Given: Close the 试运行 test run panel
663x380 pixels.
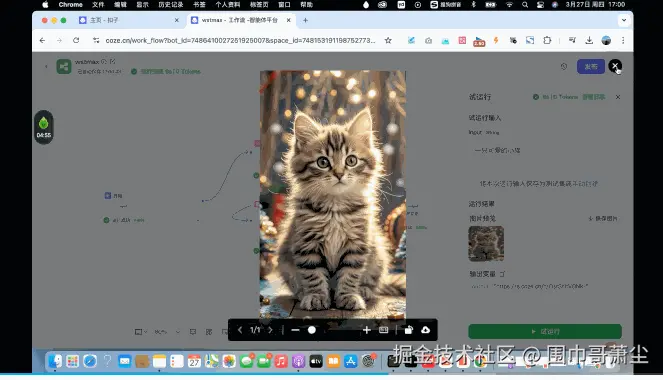Looking at the screenshot, I should point(618,97).
